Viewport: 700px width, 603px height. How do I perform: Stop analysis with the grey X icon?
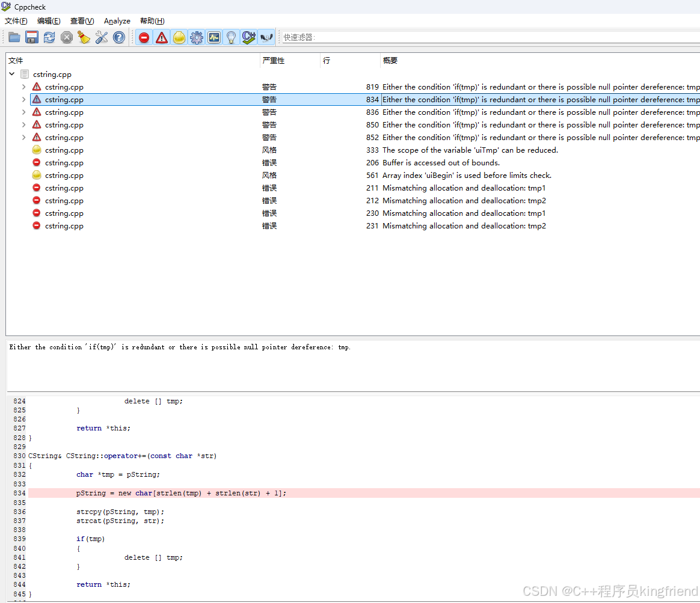[67, 37]
